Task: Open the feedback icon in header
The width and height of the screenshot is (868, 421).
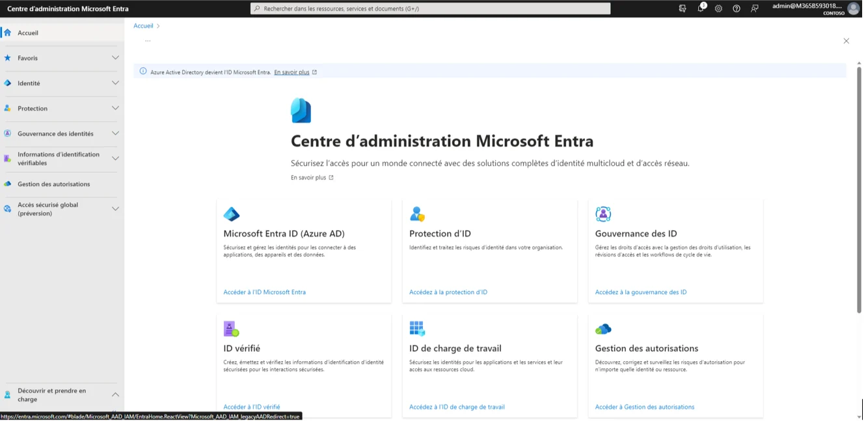Action: pos(754,8)
